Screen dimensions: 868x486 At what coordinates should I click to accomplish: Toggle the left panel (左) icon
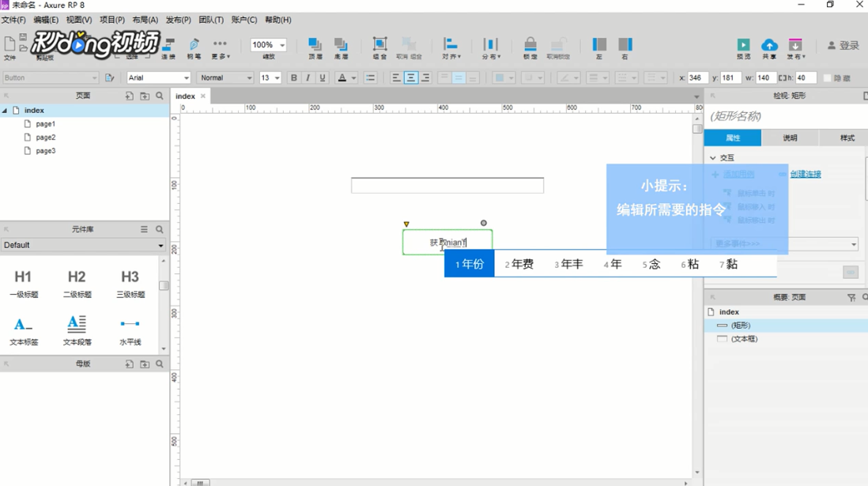[599, 44]
